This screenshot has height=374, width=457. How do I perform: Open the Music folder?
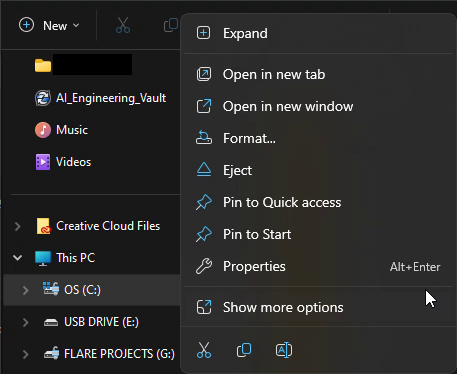click(x=61, y=130)
